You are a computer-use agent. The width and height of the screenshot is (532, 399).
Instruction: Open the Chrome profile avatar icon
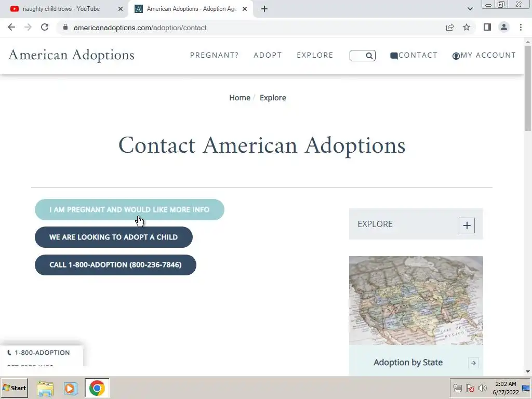(x=504, y=28)
